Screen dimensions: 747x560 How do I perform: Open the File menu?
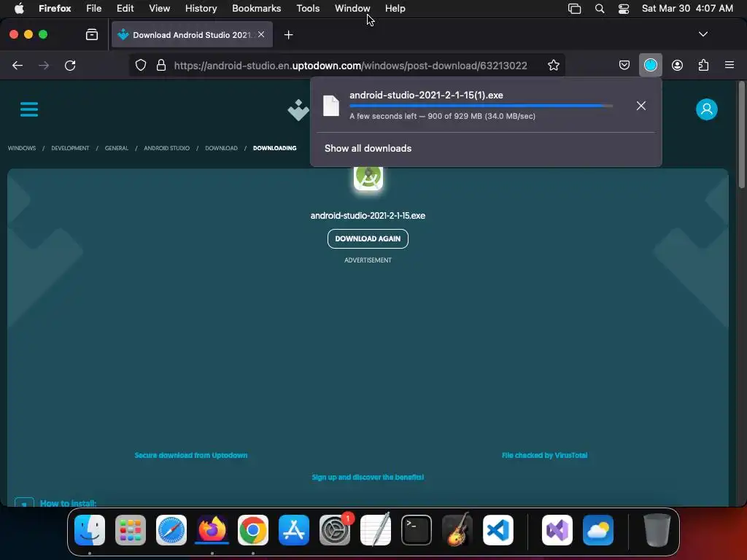(93, 9)
